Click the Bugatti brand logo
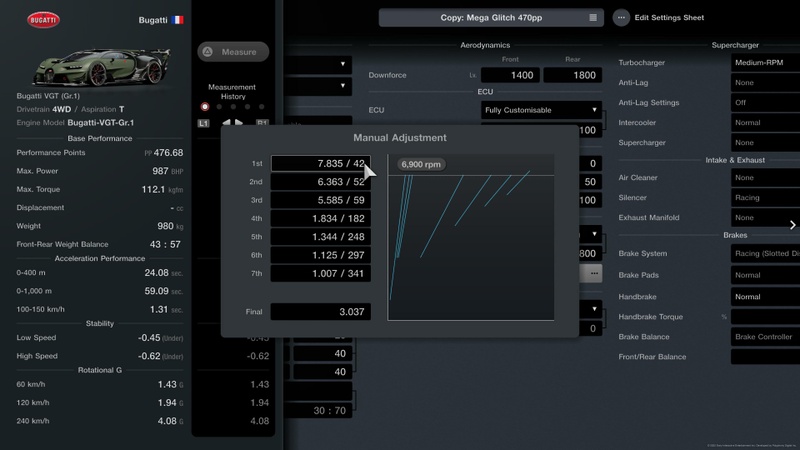Image resolution: width=800 pixels, height=450 pixels. point(43,20)
